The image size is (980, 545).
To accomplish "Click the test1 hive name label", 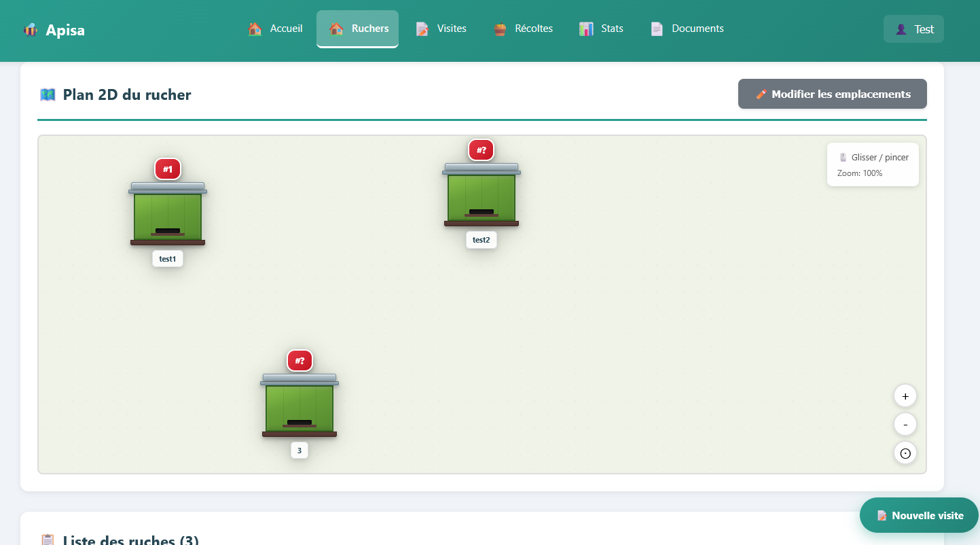I will 168,259.
